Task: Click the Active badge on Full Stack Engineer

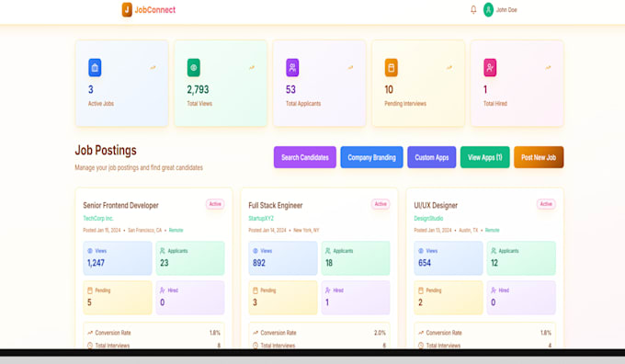Action: pos(381,204)
